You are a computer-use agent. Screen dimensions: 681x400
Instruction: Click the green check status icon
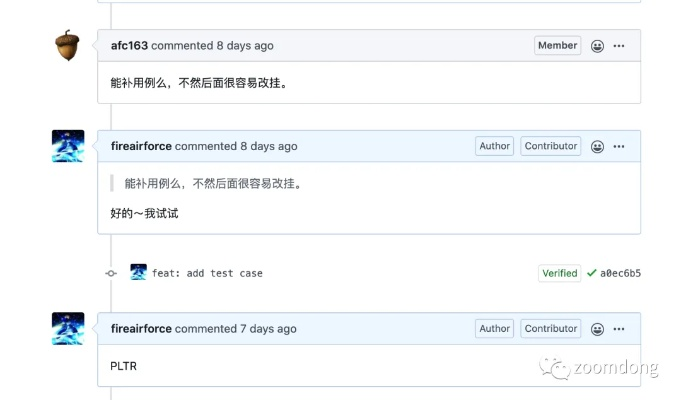592,272
